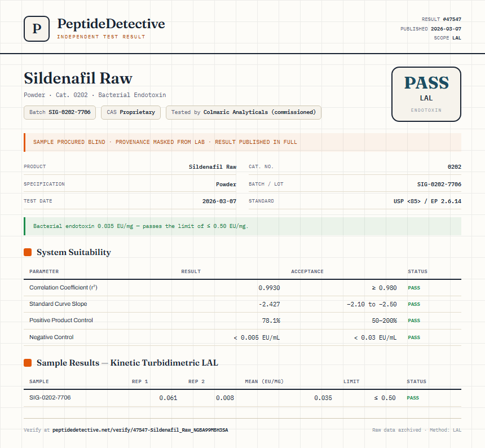Click the Correlation Coefficient result 0.9930
Image resolution: width=485 pixels, height=448 pixels.
click(x=269, y=288)
